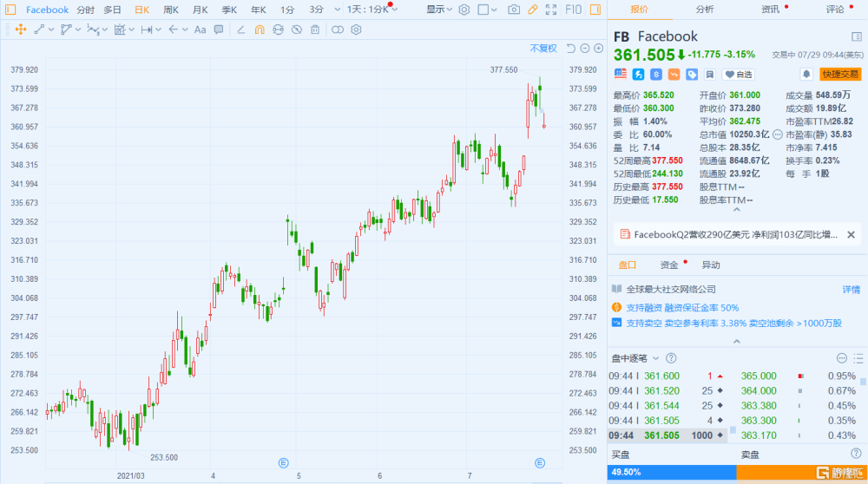Select the chart measurement box tool
This screenshot has height=484, width=868.
coord(120,29)
